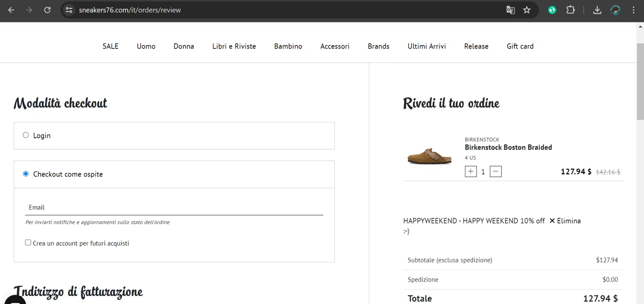Image resolution: width=644 pixels, height=304 pixels.
Task: Open the Accessori menu item
Action: [335, 46]
